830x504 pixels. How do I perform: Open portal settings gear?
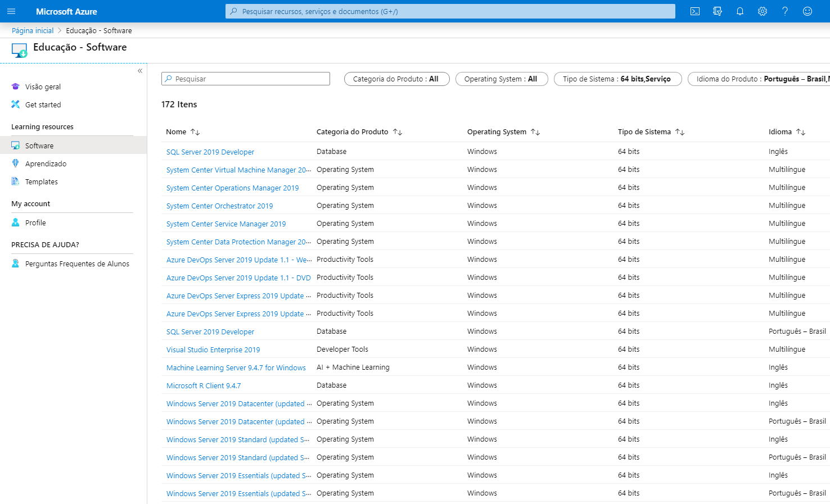[763, 11]
